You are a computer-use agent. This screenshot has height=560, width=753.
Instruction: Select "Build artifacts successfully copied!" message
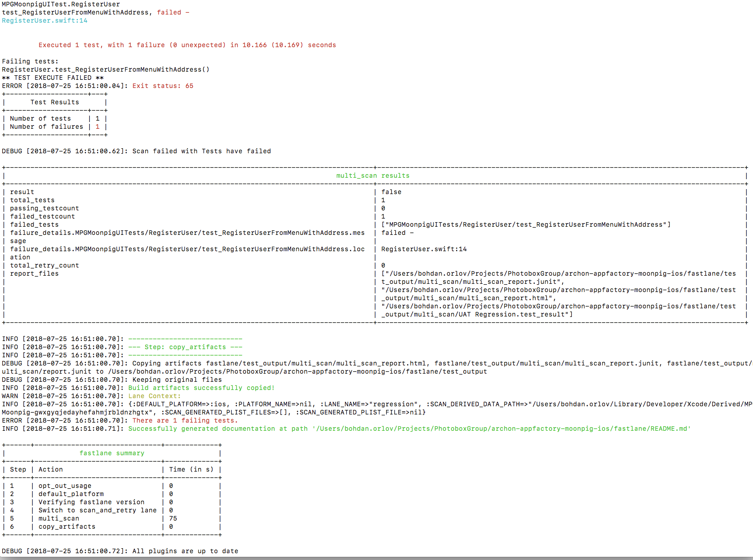[202, 388]
